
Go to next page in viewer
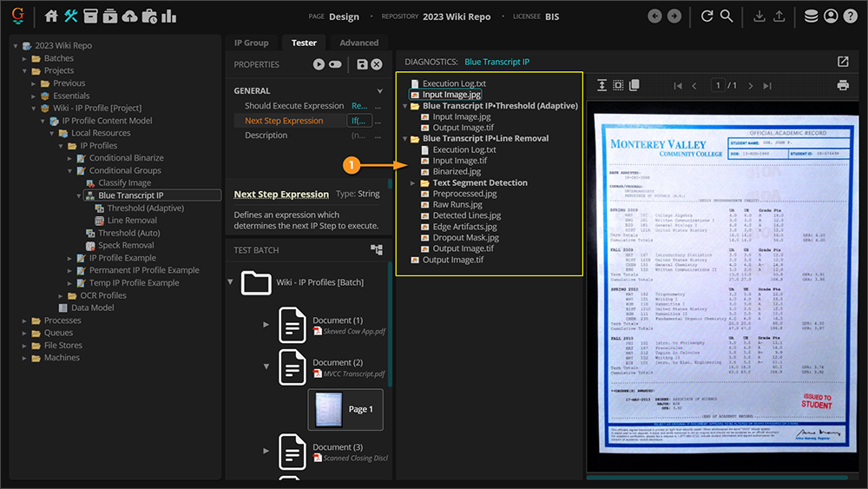tap(751, 85)
